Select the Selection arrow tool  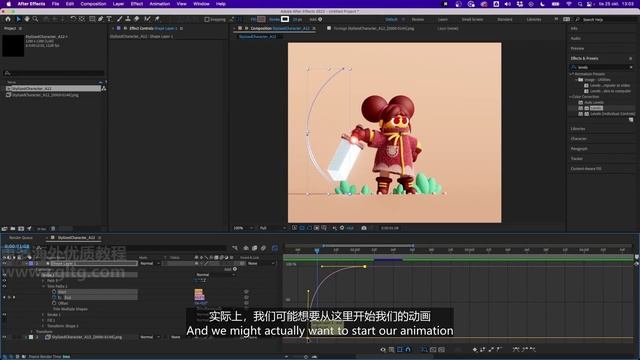pyautogui.click(x=18, y=19)
